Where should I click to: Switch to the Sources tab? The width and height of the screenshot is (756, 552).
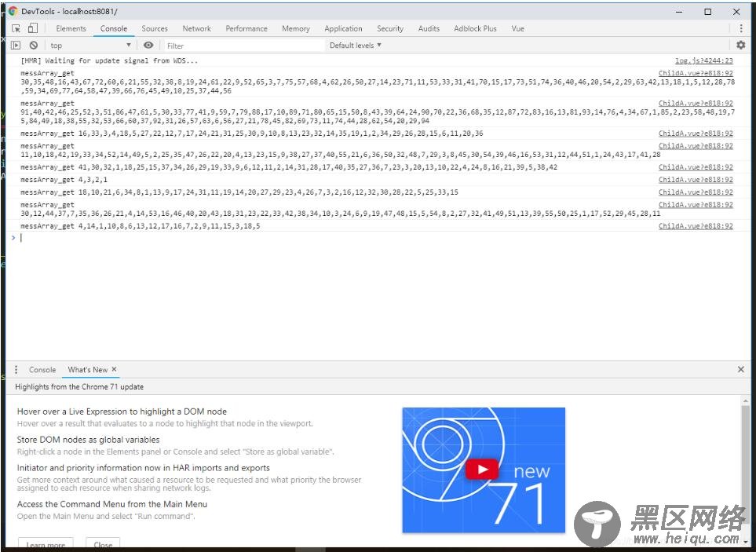[155, 28]
